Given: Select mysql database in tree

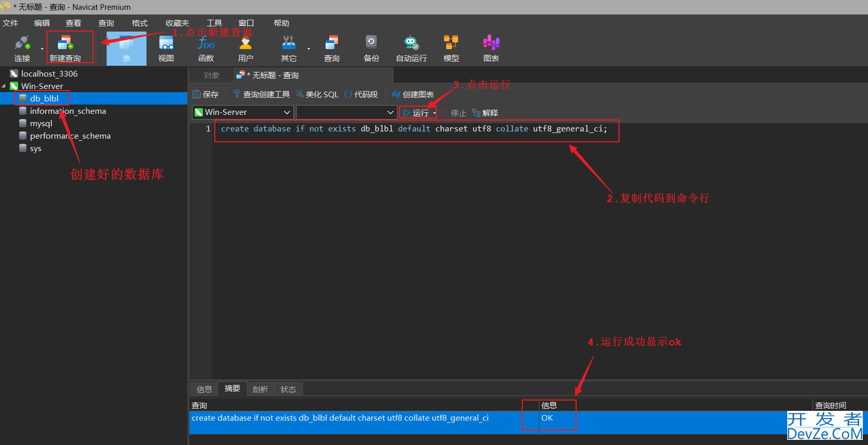Looking at the screenshot, I should click(x=41, y=124).
